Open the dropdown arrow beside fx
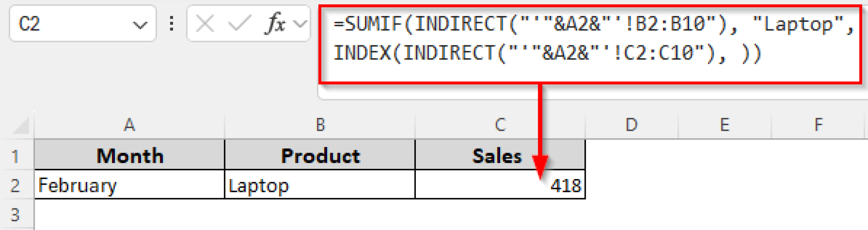This screenshot has height=230, width=868. 300,24
